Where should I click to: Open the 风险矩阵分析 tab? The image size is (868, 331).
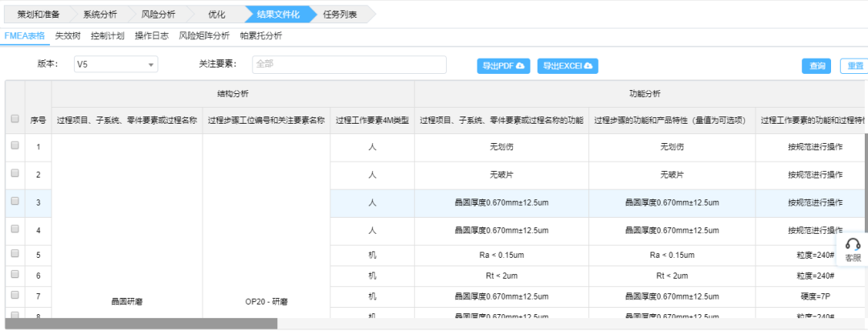point(203,36)
